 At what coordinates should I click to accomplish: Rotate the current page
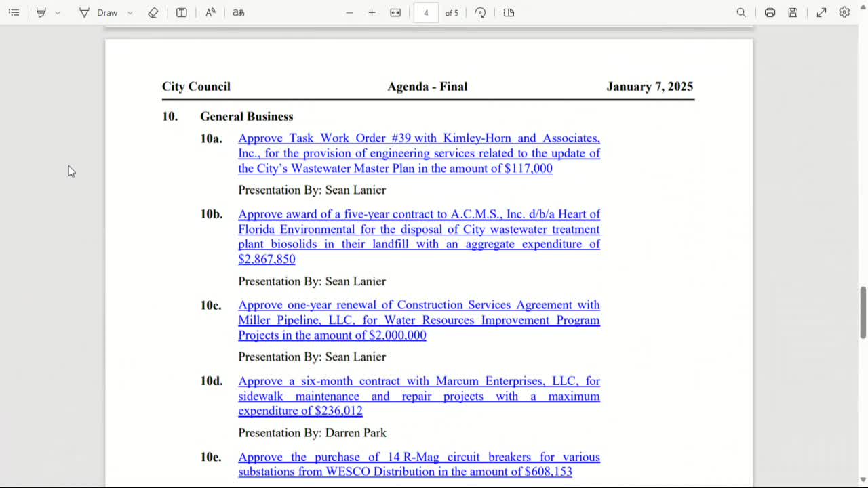click(x=480, y=12)
